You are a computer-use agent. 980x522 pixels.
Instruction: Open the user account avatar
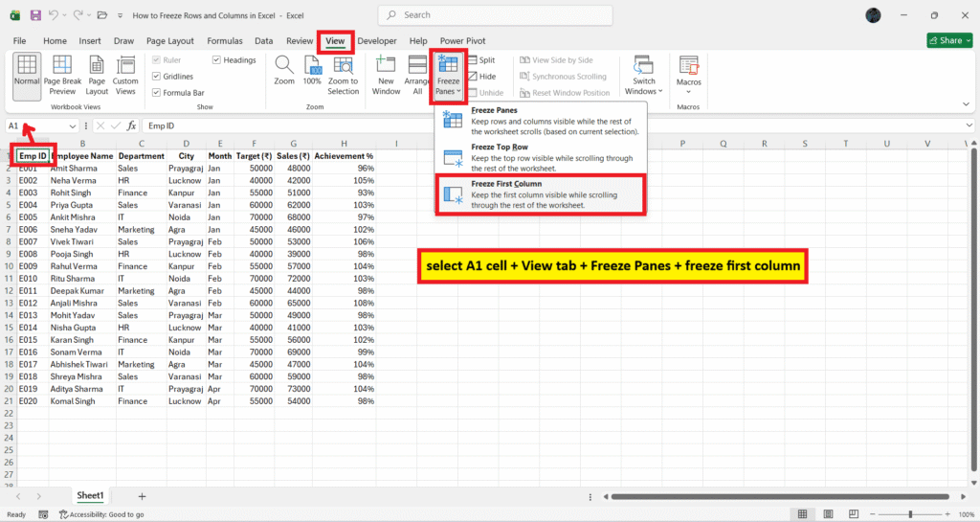(873, 15)
